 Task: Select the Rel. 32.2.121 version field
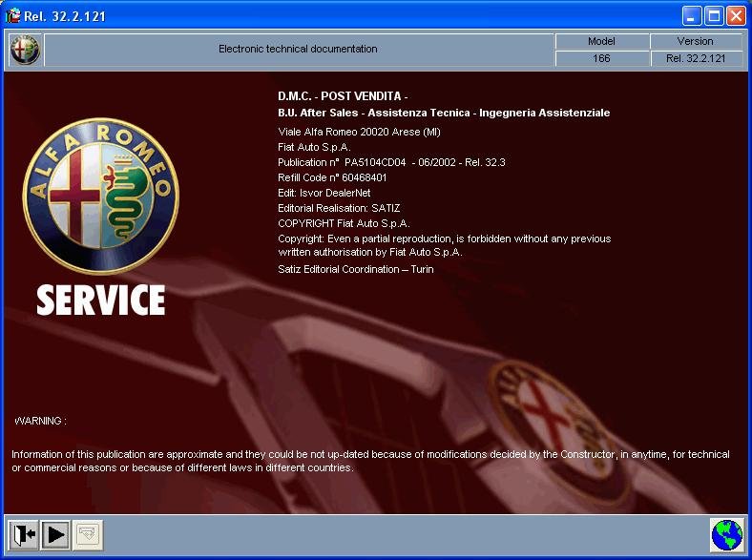pyautogui.click(x=695, y=58)
